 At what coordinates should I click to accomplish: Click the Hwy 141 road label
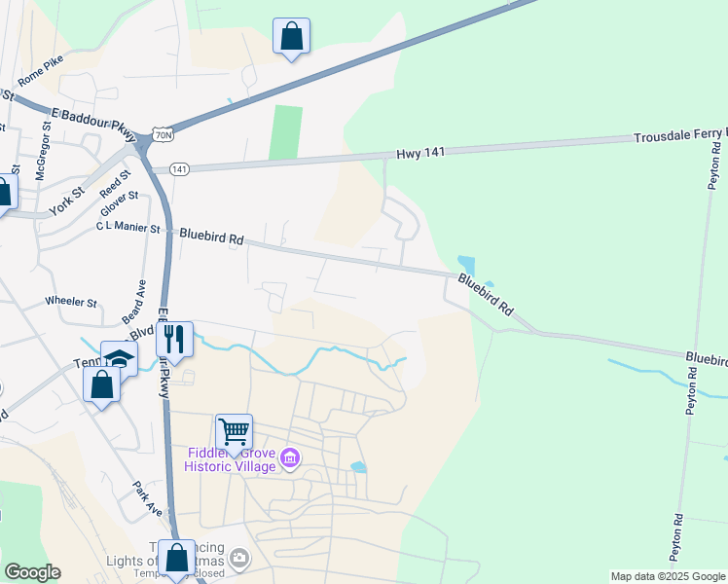click(x=420, y=153)
